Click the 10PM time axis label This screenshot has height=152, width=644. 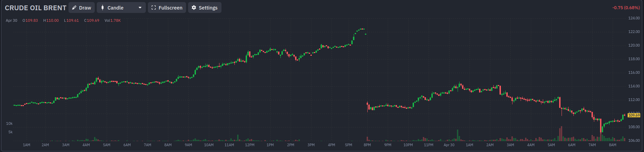click(408, 145)
